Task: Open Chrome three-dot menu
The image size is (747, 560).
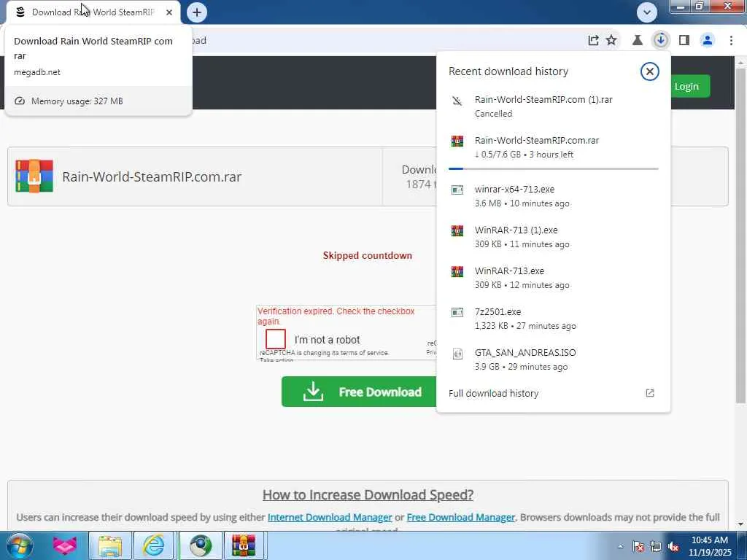Action: point(731,41)
